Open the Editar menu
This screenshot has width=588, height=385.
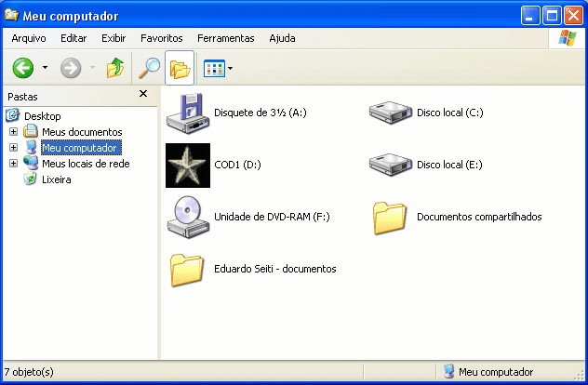[x=73, y=38]
